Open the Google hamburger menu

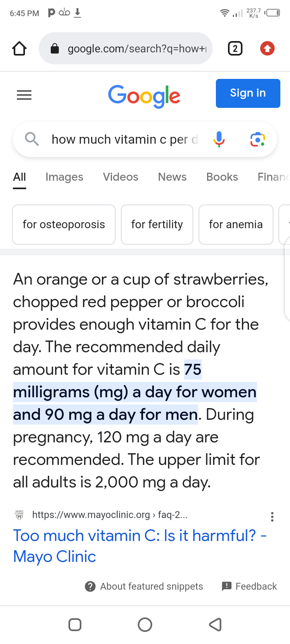24,95
